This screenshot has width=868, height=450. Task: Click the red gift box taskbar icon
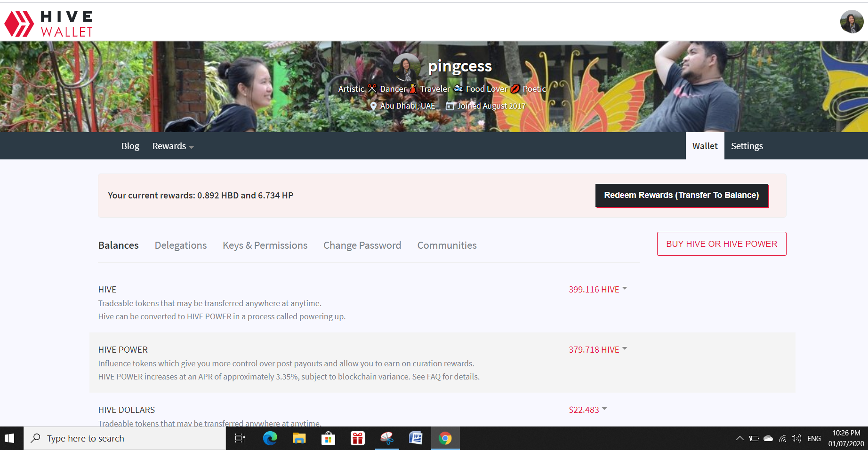[357, 438]
